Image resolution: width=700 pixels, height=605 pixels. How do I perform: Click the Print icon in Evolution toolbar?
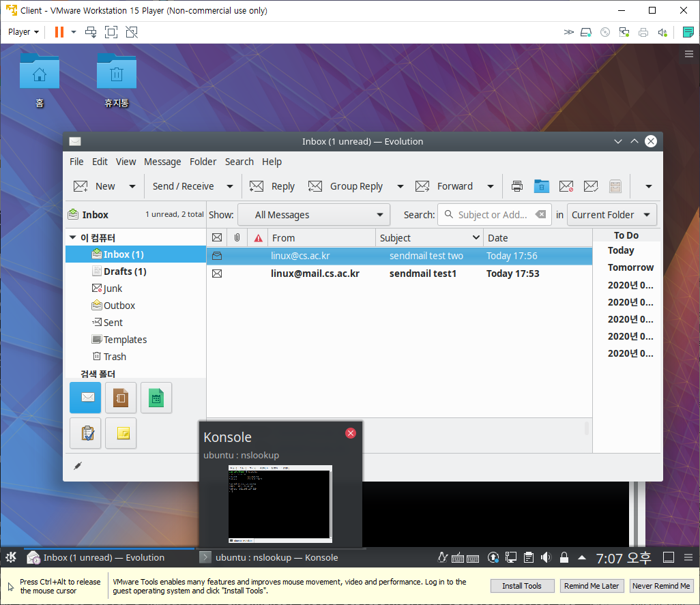point(517,186)
